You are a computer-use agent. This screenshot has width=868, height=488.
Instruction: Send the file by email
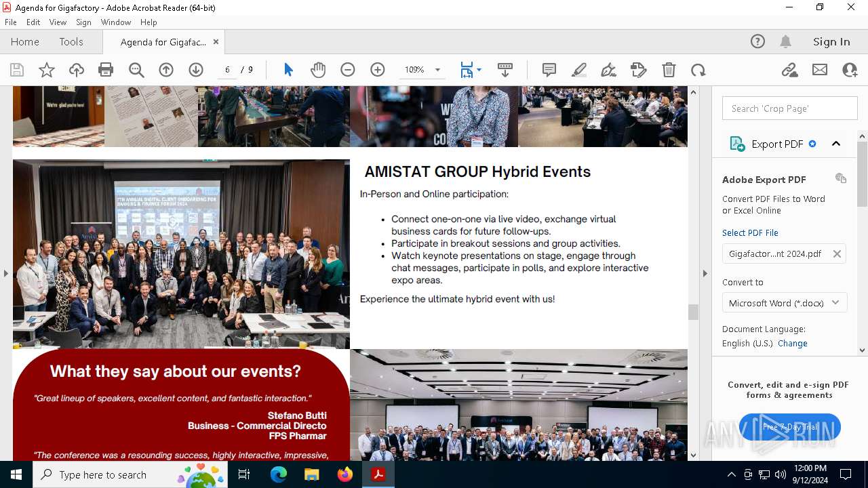820,70
